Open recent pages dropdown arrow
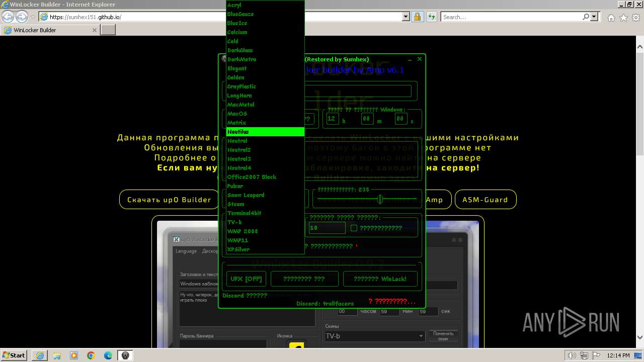The width and height of the screenshot is (644, 362). (x=33, y=17)
